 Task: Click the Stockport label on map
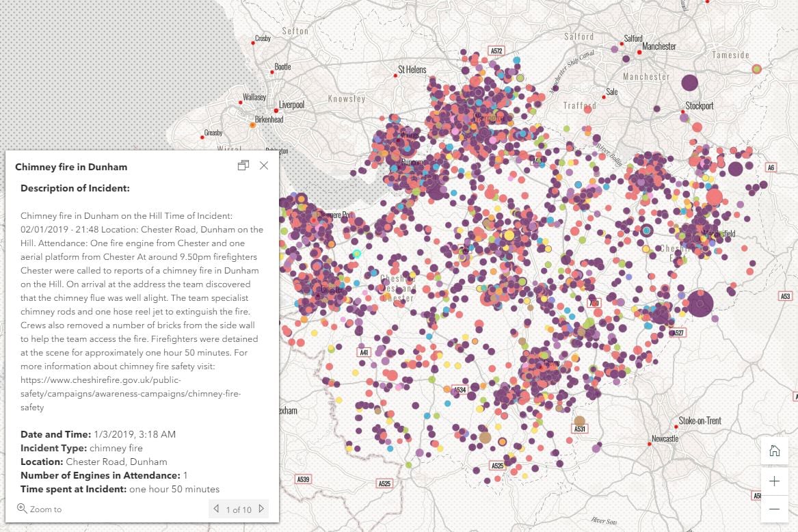coord(700,106)
